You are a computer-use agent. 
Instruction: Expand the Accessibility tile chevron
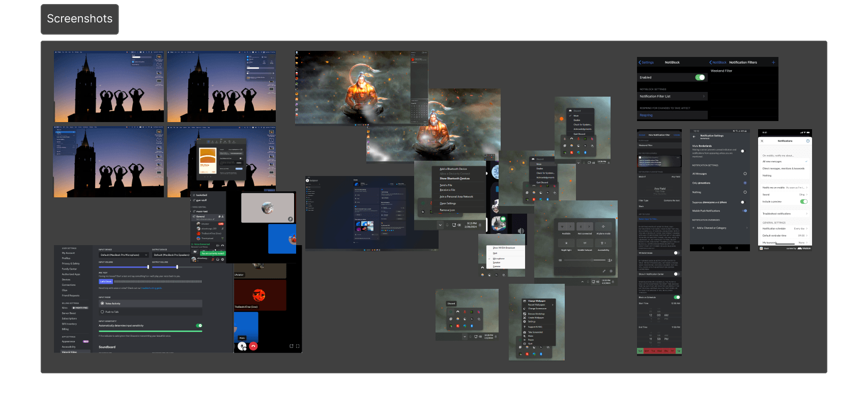605,243
